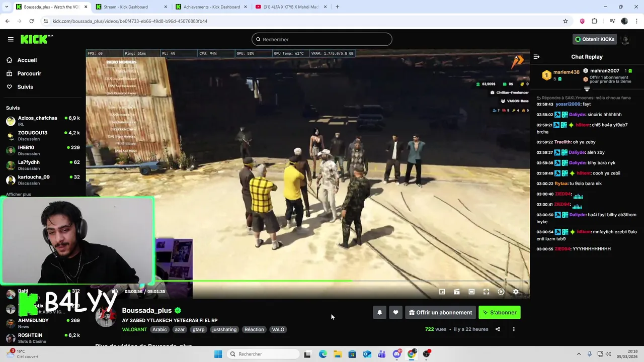Select the justshating tag
Screen dimensions: 644x362
[x=224, y=329]
